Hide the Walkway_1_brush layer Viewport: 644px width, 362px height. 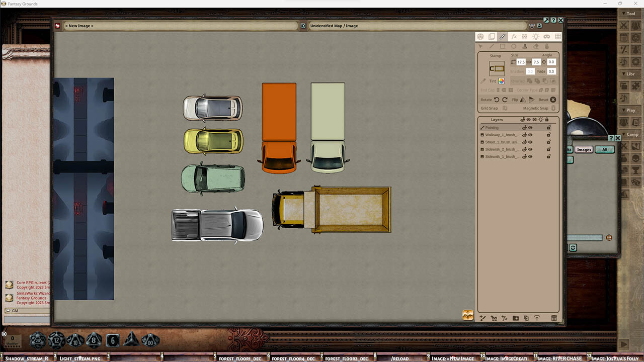point(530,135)
